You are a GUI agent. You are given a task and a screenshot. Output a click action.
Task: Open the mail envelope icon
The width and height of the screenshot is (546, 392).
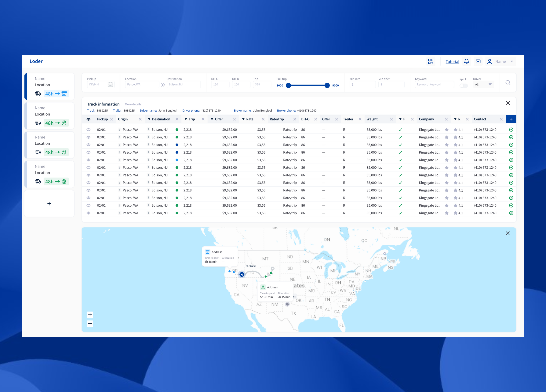click(478, 61)
